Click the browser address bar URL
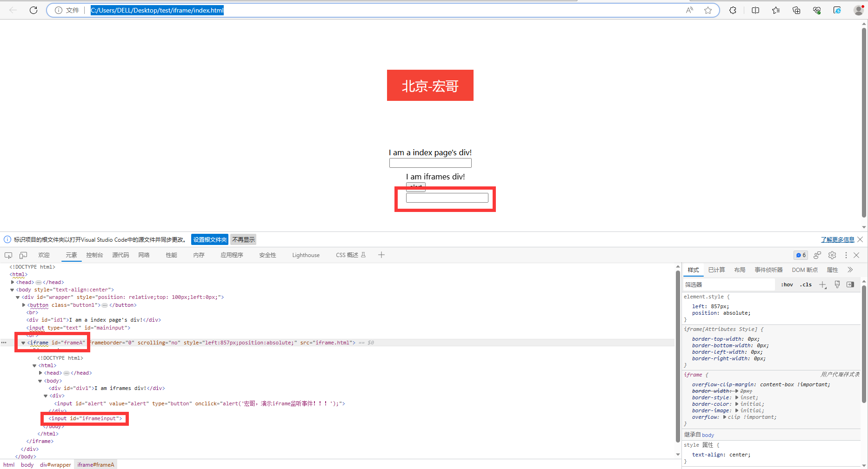 coord(157,10)
